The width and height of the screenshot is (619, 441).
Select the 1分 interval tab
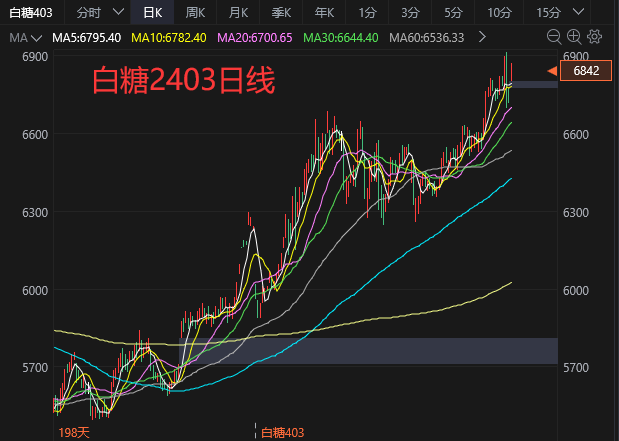(x=367, y=13)
